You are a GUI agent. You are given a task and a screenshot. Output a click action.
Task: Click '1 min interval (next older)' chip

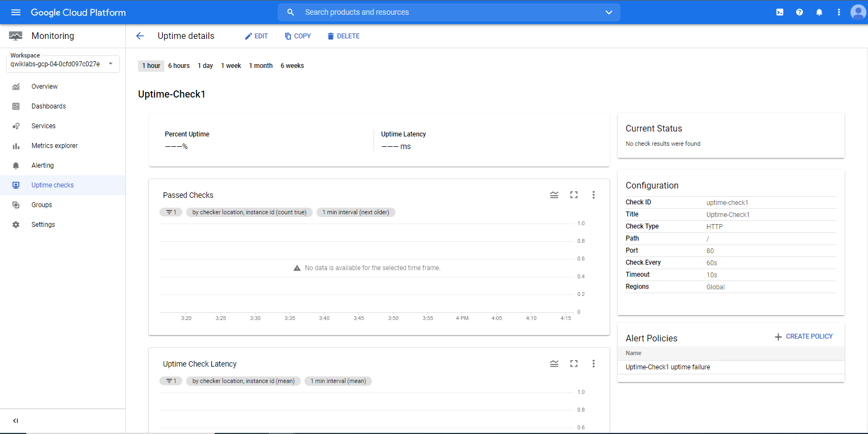[356, 212]
